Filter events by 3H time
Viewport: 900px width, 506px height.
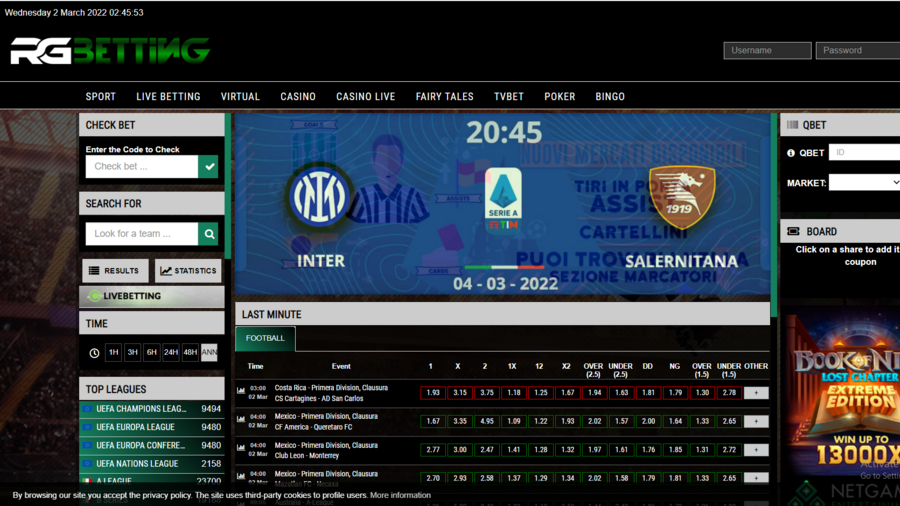(x=133, y=352)
